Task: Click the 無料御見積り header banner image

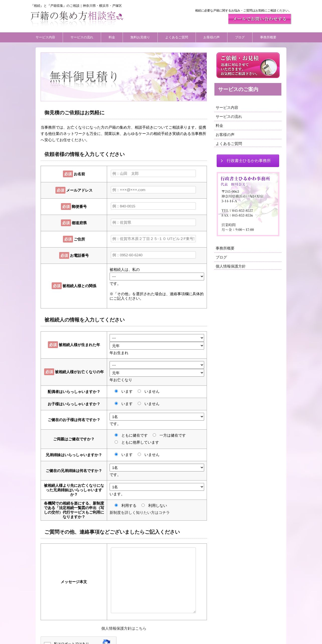Action: [124, 77]
